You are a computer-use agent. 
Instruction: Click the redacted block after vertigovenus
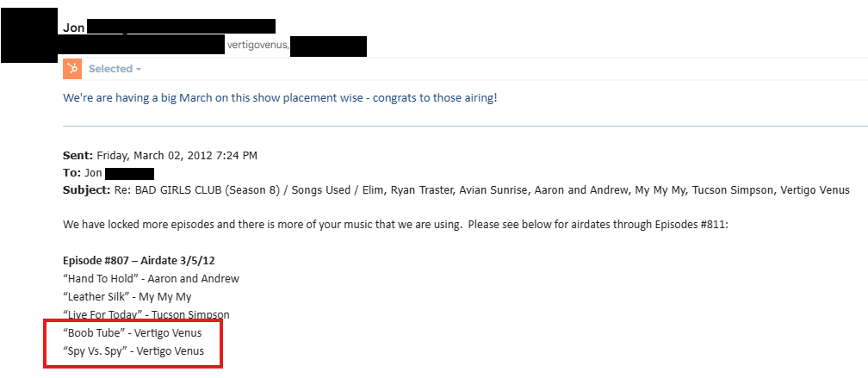[329, 46]
